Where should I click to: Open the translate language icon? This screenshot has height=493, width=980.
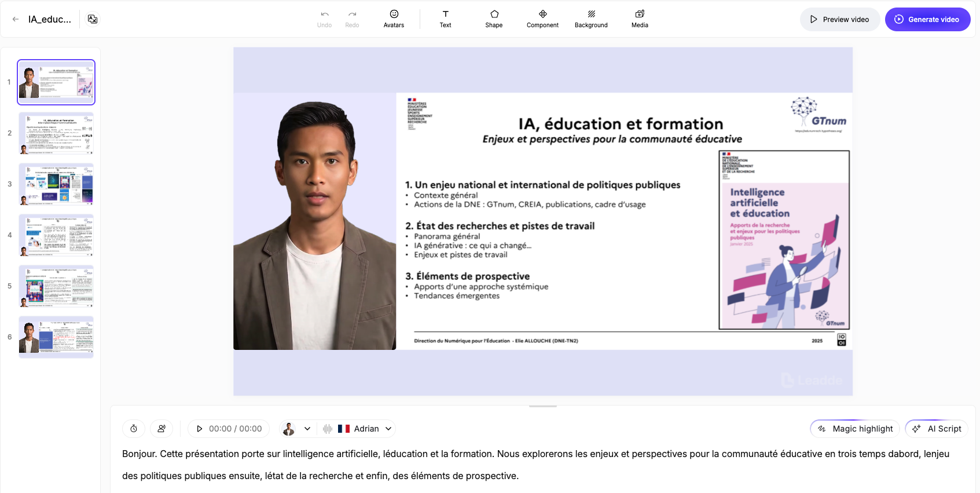click(93, 19)
